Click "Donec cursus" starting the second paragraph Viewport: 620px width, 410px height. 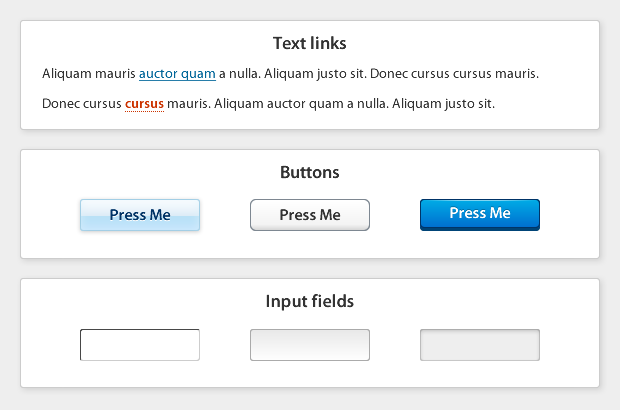82,104
